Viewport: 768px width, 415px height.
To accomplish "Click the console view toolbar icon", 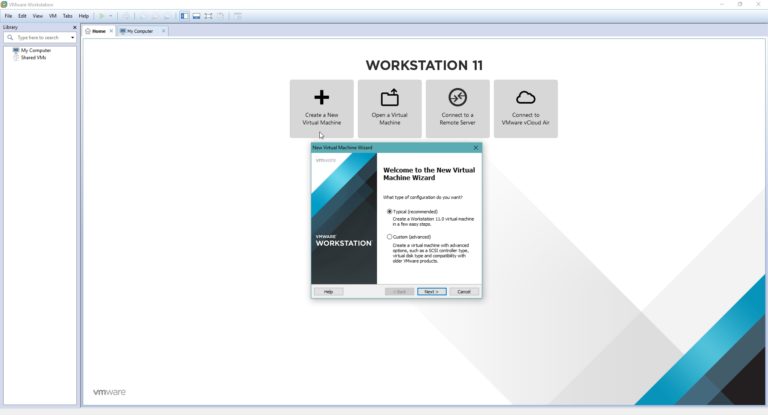I will click(x=238, y=16).
